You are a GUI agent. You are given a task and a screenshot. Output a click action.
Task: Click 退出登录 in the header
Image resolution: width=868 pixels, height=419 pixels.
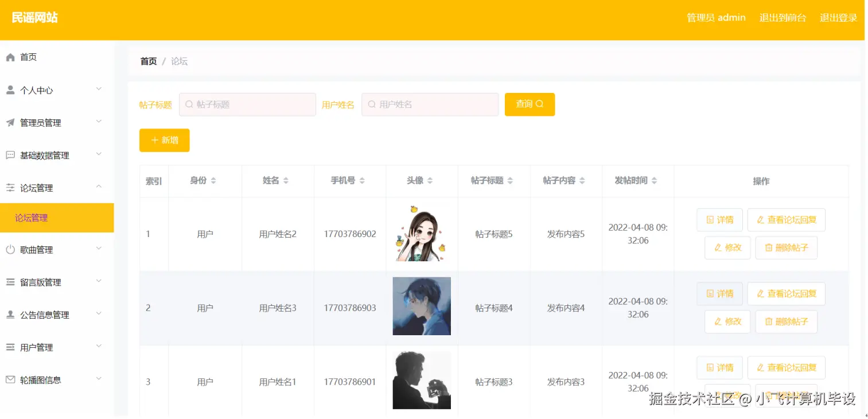pyautogui.click(x=838, y=18)
